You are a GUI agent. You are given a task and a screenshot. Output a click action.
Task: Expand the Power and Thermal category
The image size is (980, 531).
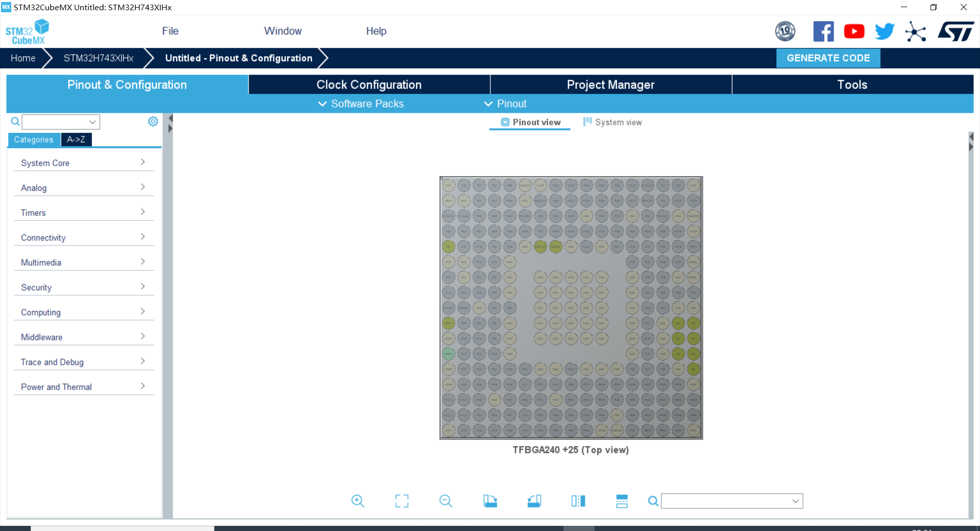(x=84, y=387)
